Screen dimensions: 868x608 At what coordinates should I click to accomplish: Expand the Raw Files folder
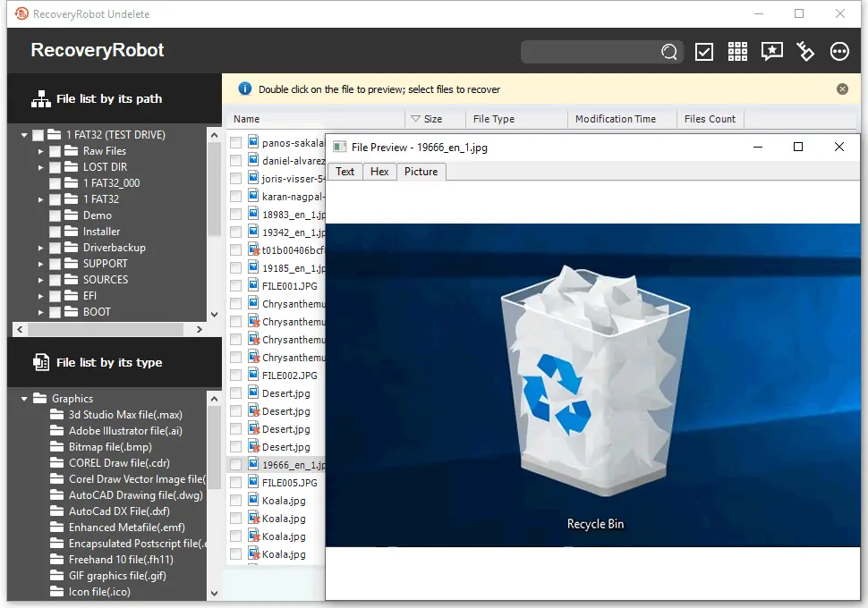pos(39,150)
